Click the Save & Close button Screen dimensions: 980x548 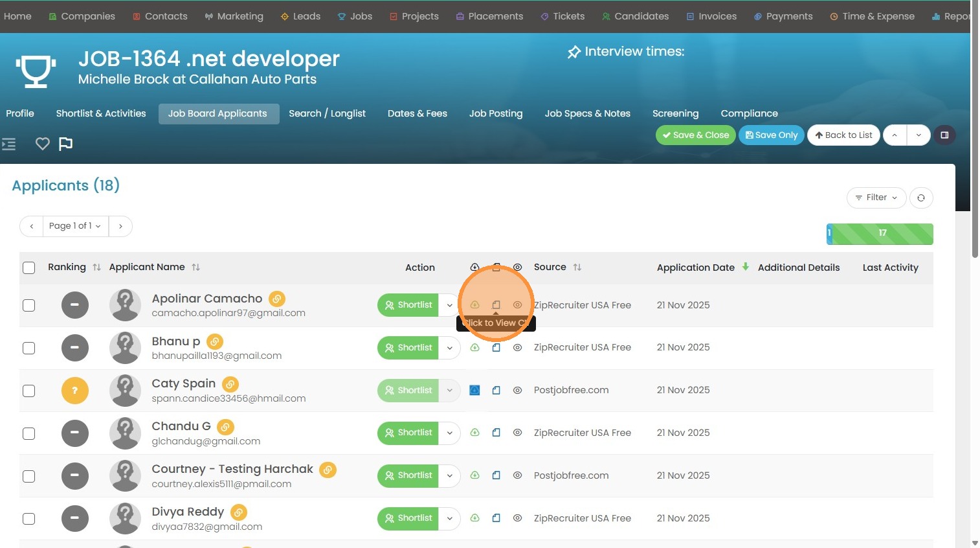pos(696,135)
